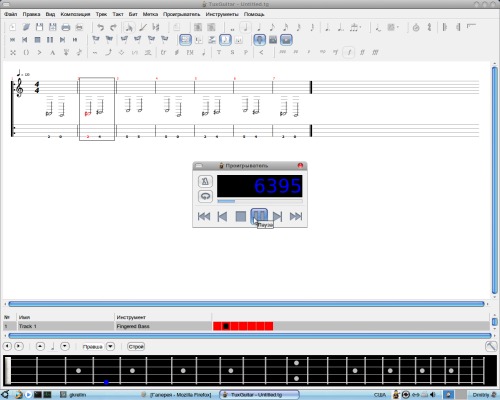The image size is (500, 400).
Task: Select measure four in Track 1 timeline
Action: 243,326
